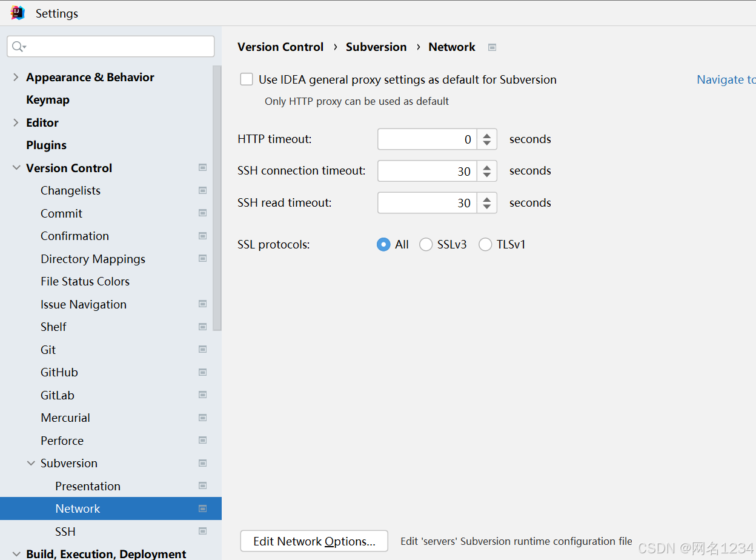Click the search magnifier icon in settings search
This screenshot has height=560, width=756.
(18, 47)
